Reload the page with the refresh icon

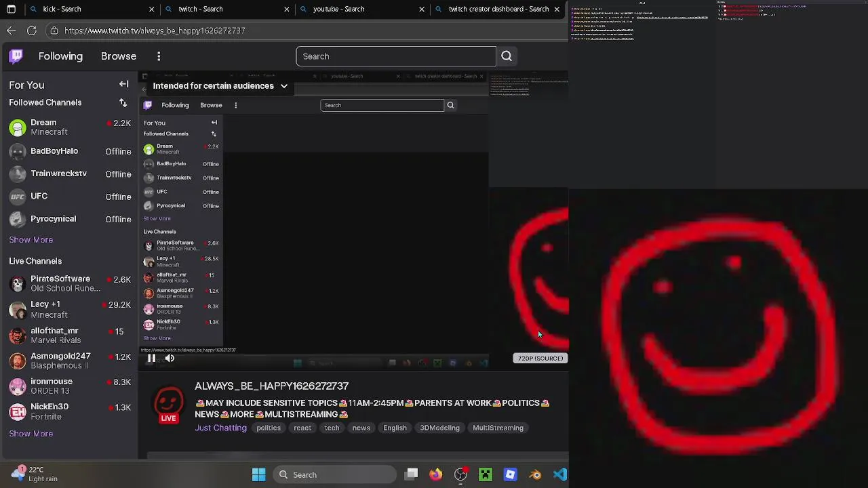coord(32,30)
